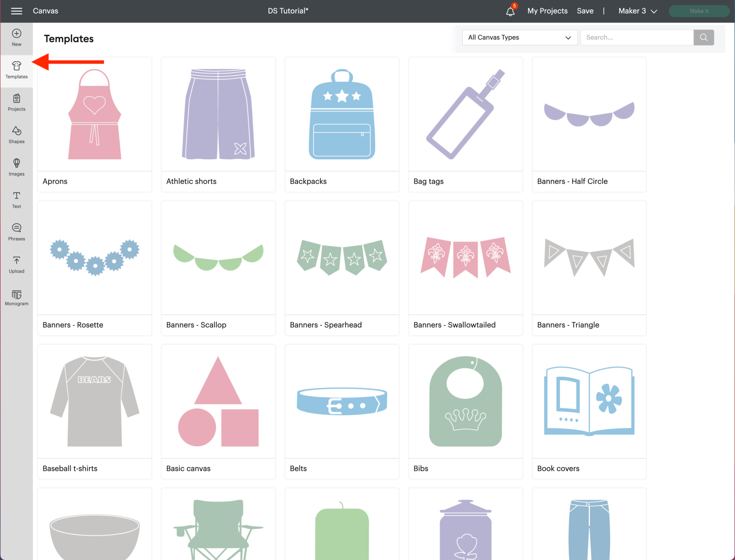Open the Maker 3 machine dropdown

(637, 11)
